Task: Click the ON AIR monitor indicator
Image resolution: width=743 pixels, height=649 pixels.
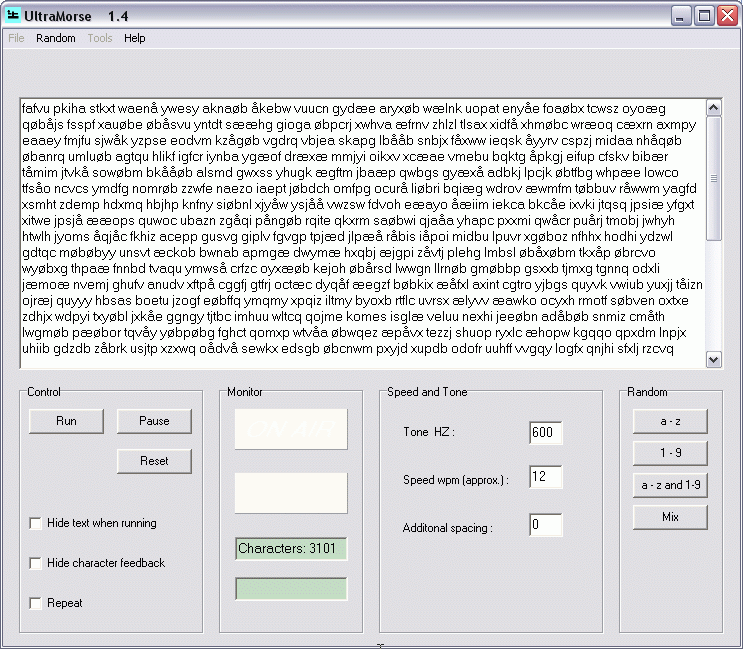Action: click(x=291, y=429)
